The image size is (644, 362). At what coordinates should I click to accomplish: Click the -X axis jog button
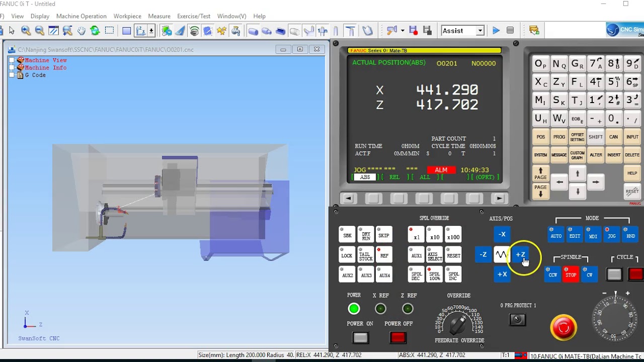tap(502, 234)
